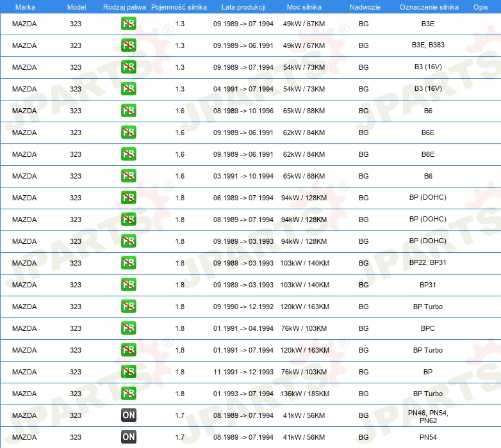Click the Oznaczenie silnika column header

[x=429, y=7]
